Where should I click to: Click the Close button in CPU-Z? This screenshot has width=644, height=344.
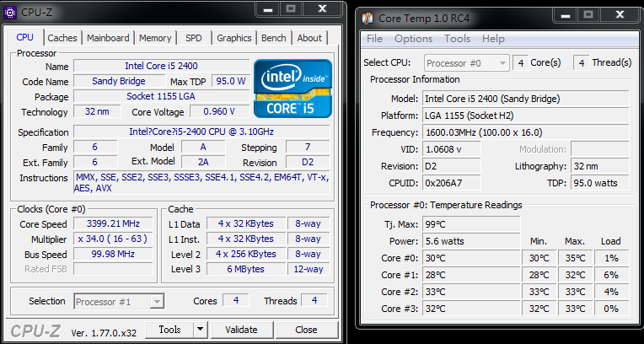point(306,330)
